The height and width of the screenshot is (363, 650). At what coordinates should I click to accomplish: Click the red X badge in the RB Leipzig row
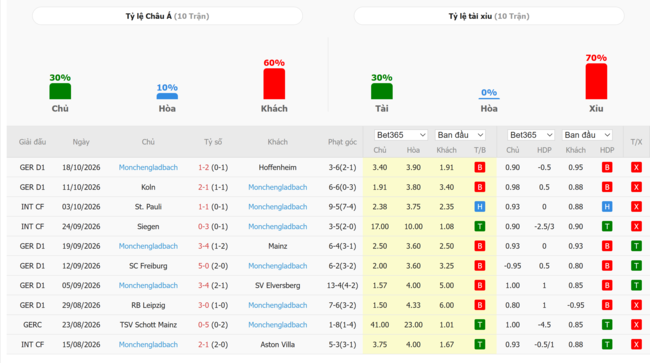coord(636,305)
